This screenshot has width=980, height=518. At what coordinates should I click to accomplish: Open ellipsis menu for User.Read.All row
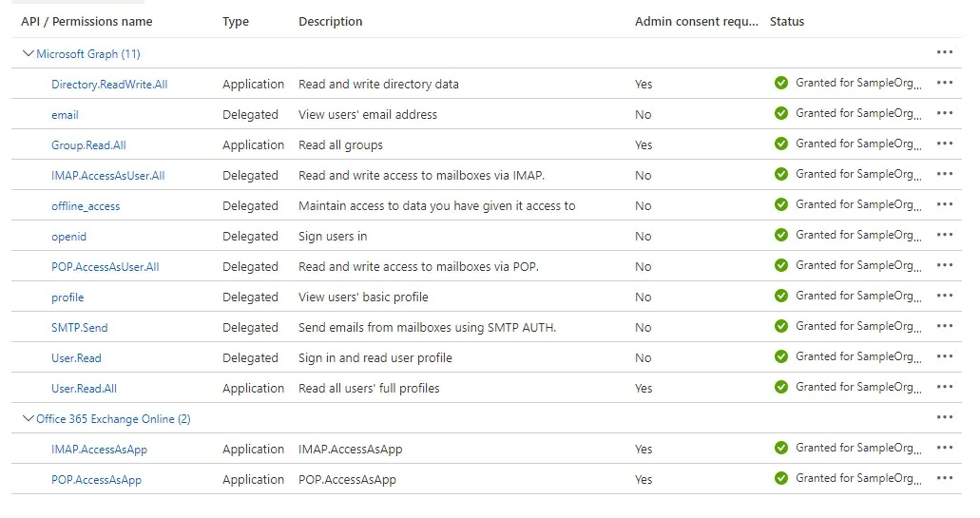click(x=944, y=387)
